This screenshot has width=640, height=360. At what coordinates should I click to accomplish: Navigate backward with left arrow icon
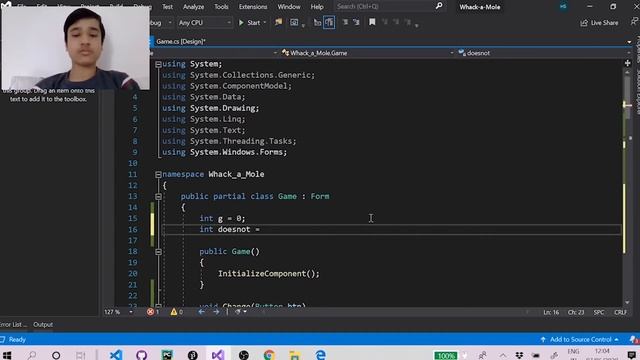201,312
